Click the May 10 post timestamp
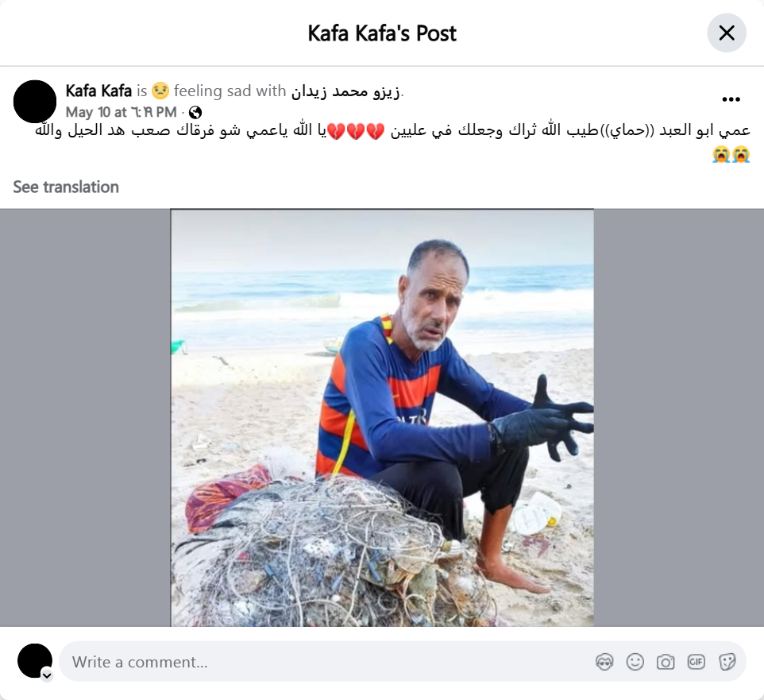The height and width of the screenshot is (700, 764). [121, 113]
